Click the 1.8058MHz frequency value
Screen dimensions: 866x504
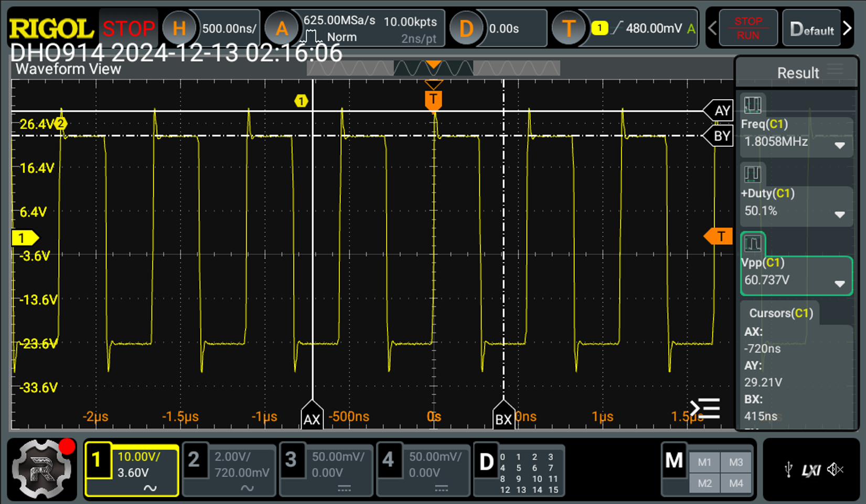(x=776, y=142)
